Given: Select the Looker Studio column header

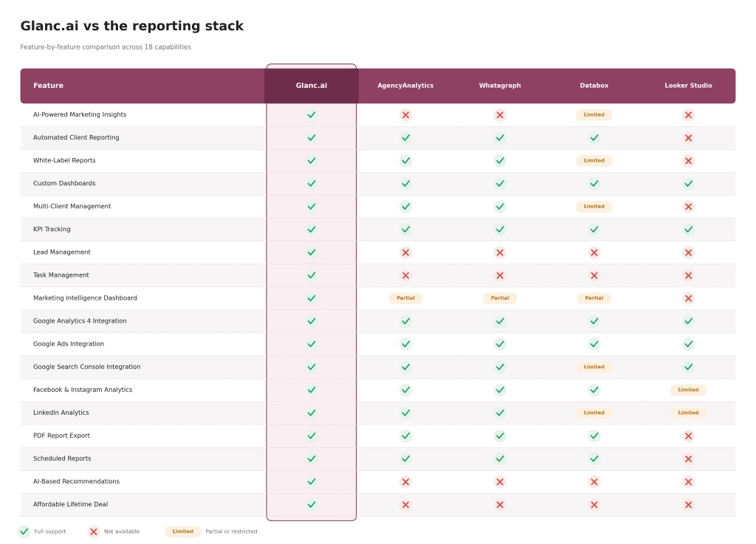Looking at the screenshot, I should coord(688,86).
